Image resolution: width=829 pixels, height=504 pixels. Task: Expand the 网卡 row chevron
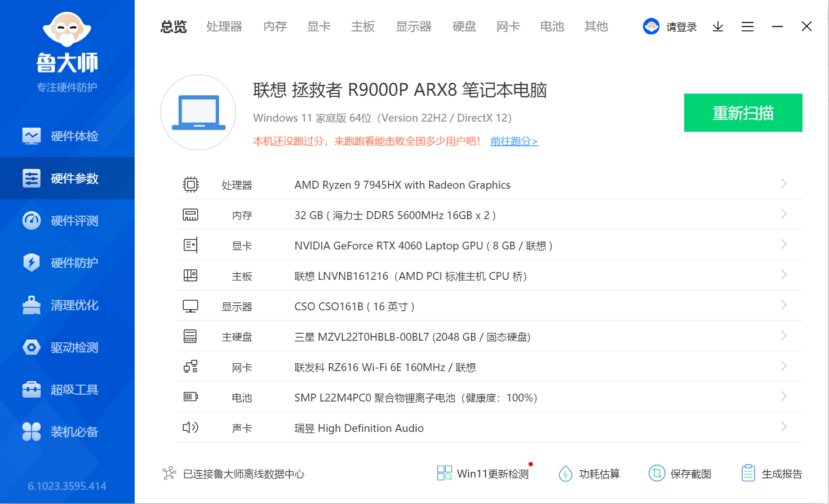[x=783, y=366]
